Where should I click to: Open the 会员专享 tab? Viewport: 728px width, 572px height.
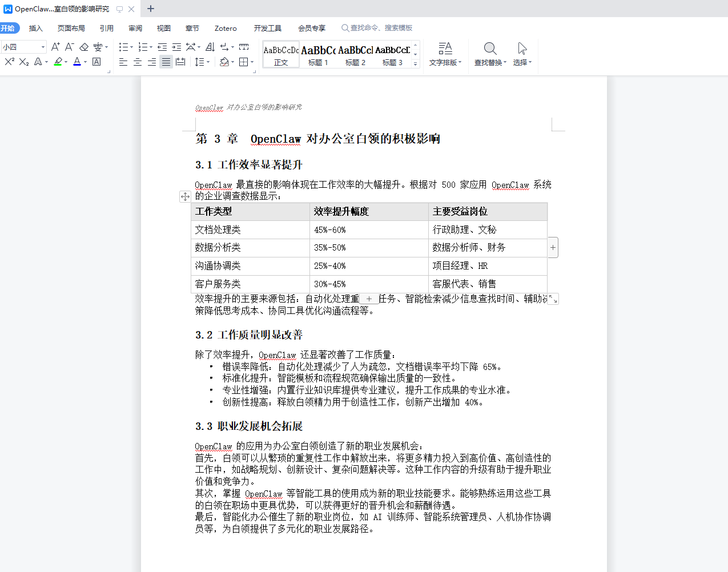(x=312, y=28)
